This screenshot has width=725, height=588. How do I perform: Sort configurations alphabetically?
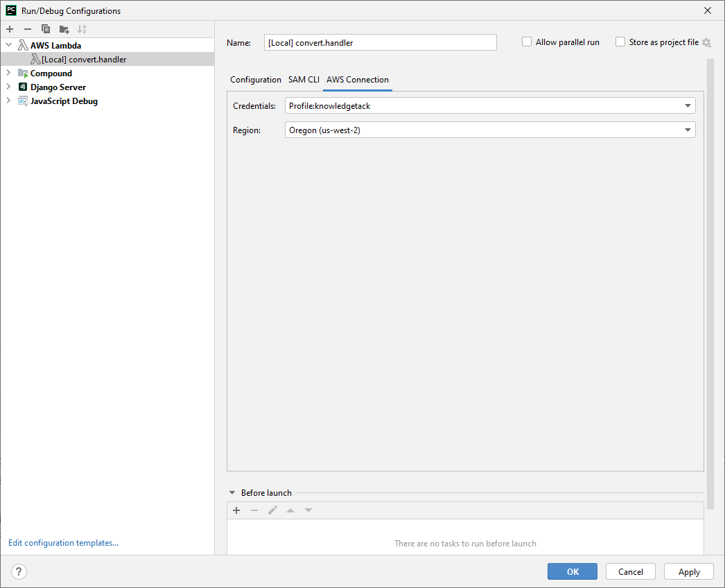click(x=81, y=29)
